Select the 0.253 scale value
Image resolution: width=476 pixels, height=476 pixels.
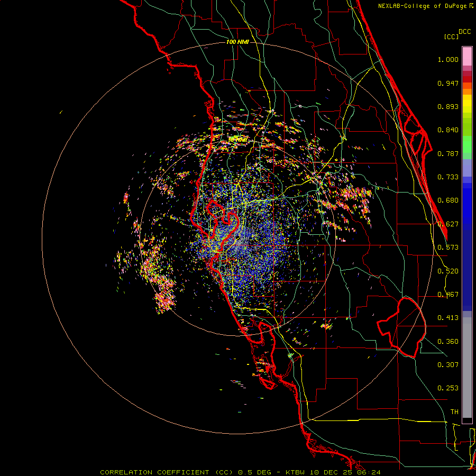click(448, 388)
